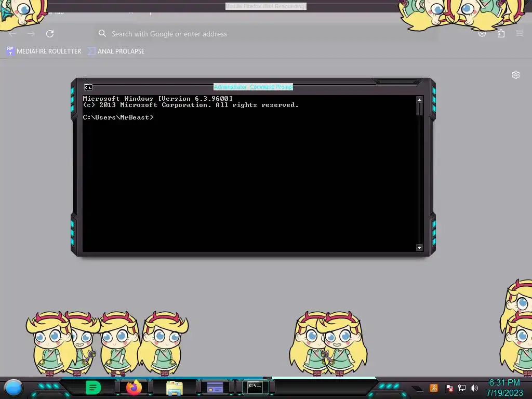Image resolution: width=532 pixels, height=399 pixels.
Task: Open the network status tray icon
Action: [462, 388]
